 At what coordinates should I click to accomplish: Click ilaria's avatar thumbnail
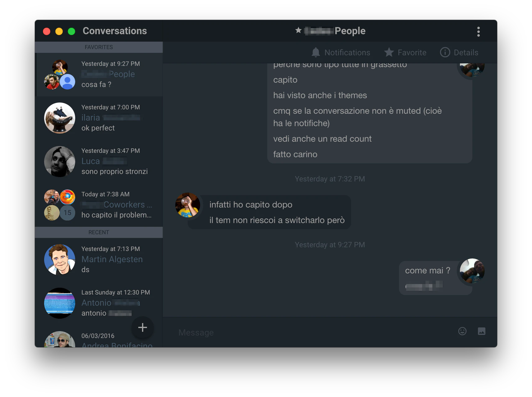click(60, 118)
